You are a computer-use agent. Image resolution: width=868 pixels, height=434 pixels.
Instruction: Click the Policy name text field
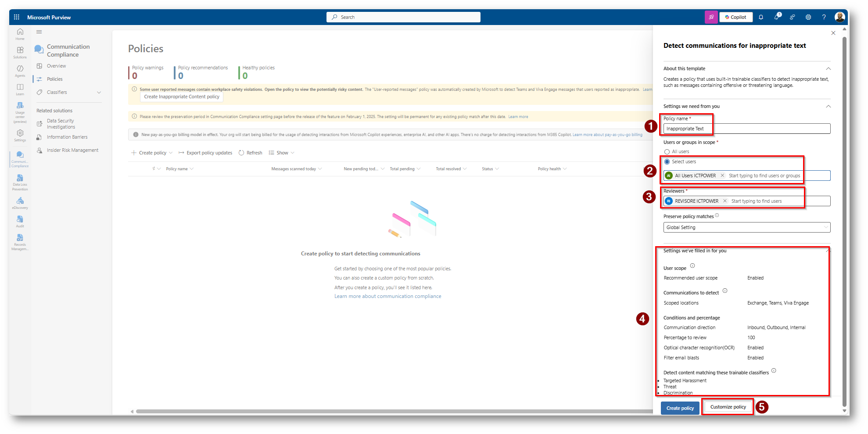tap(747, 129)
